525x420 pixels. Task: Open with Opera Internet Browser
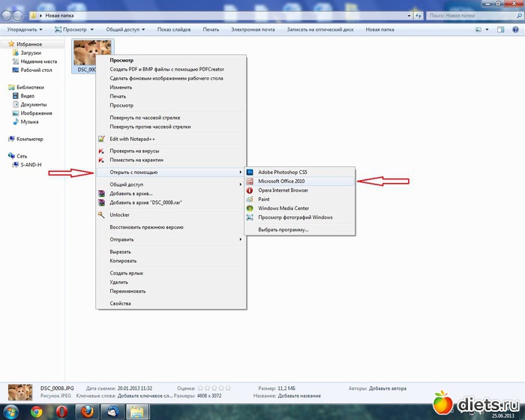coord(283,190)
